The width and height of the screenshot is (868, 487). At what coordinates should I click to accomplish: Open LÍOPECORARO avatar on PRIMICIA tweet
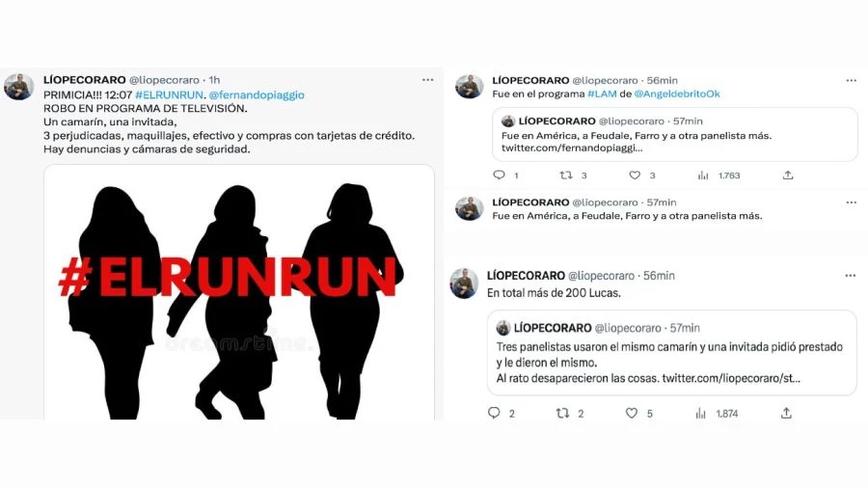(x=19, y=87)
